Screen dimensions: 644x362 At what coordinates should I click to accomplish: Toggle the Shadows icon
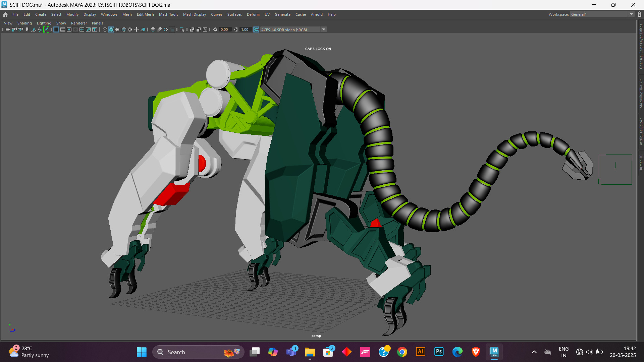click(x=143, y=29)
